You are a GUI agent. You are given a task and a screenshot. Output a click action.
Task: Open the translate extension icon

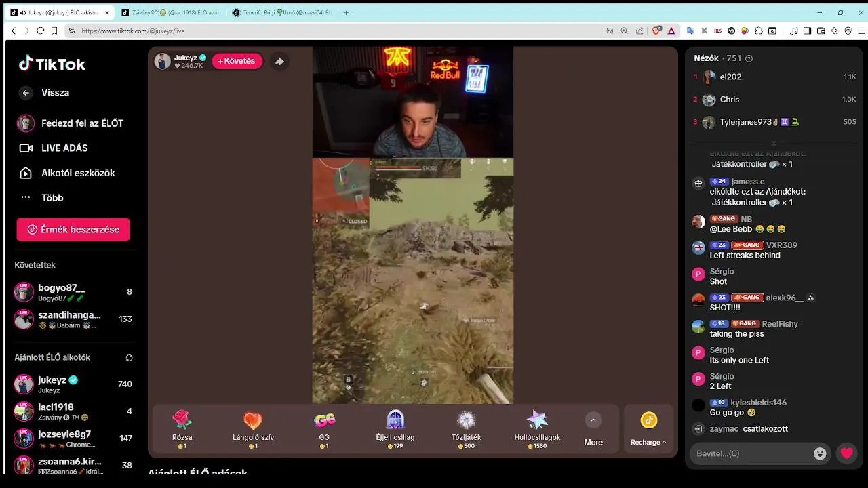tap(690, 30)
